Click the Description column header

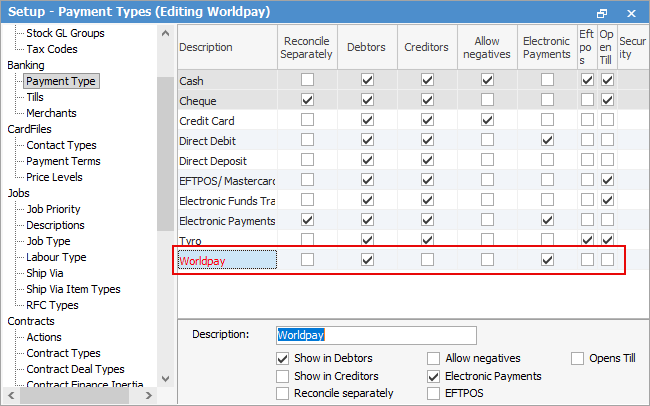pyautogui.click(x=228, y=47)
